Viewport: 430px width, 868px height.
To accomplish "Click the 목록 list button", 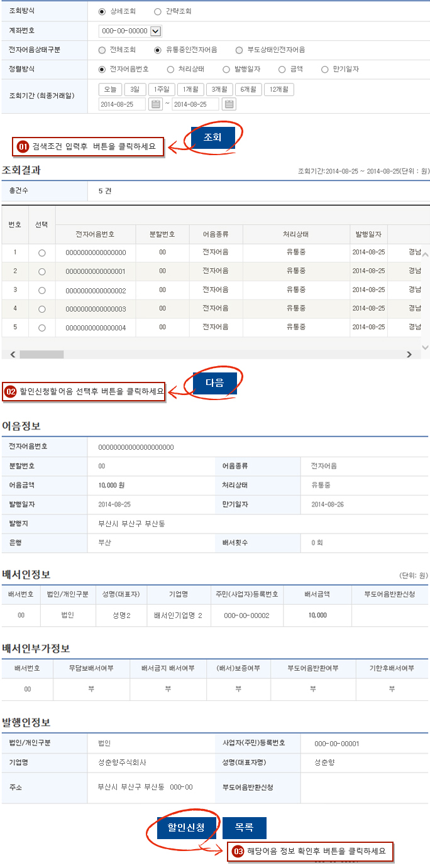I will click(x=245, y=828).
